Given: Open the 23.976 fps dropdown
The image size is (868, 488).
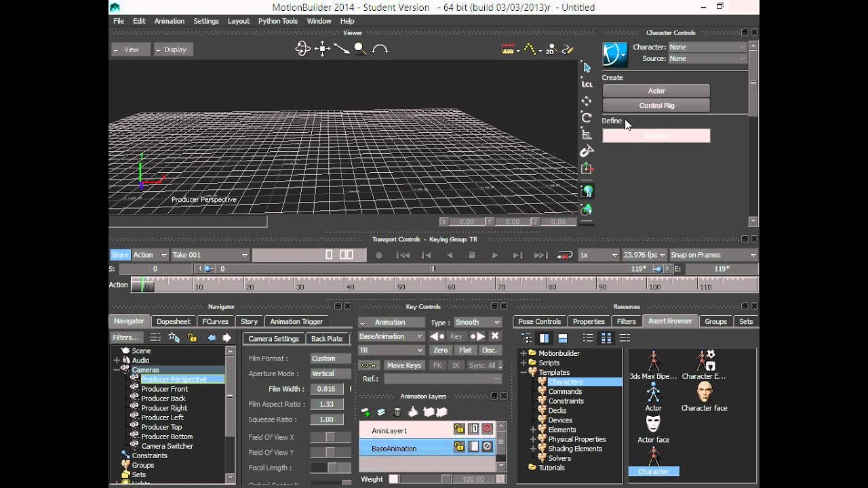Looking at the screenshot, I should point(644,255).
